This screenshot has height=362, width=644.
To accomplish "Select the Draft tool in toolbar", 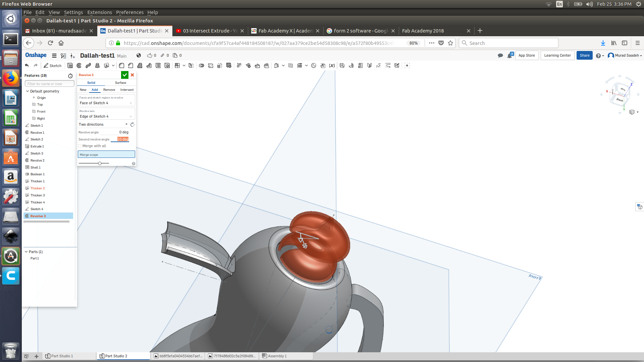I will [140, 66].
